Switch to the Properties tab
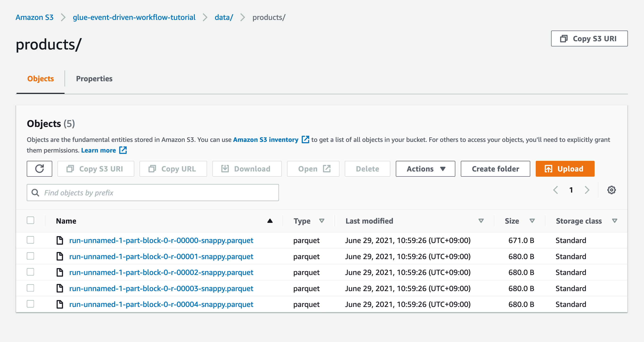Viewport: 644px width, 342px height. (x=94, y=79)
